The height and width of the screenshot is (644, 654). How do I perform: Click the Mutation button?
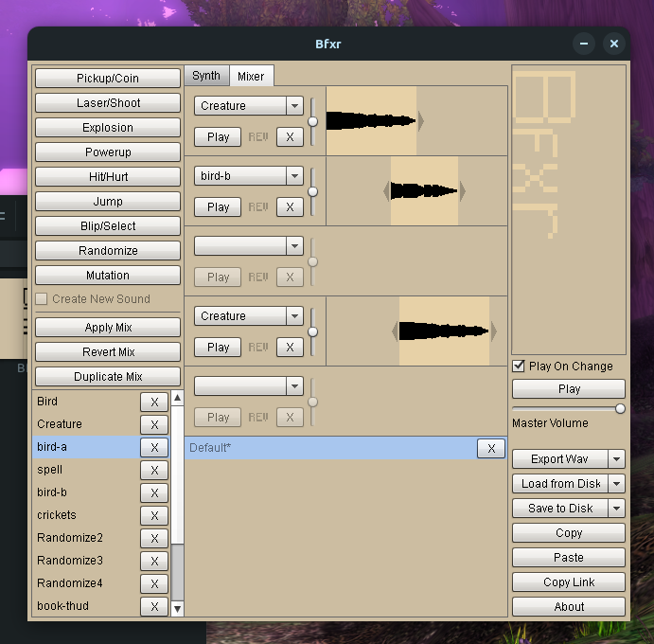pos(108,275)
